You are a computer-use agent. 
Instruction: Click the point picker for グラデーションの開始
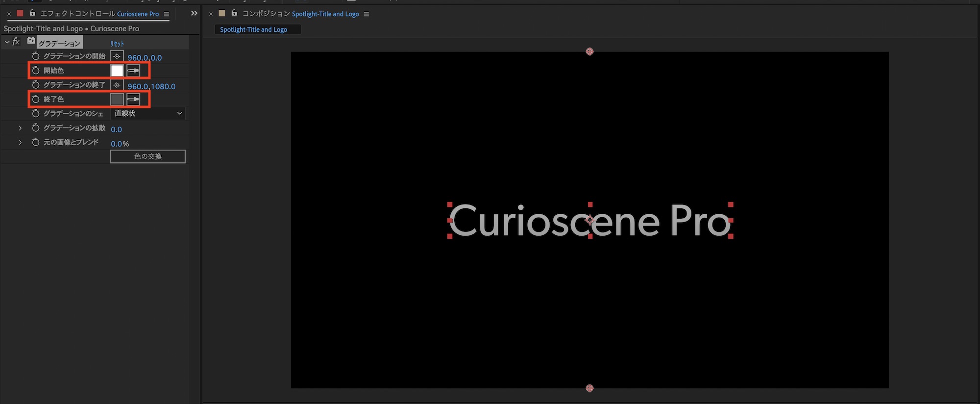pos(117,56)
